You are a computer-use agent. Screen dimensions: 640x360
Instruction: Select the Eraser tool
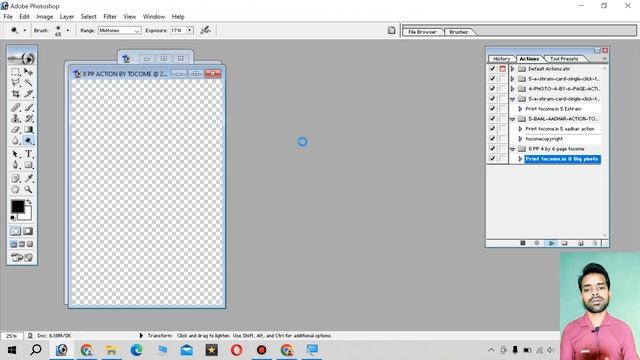point(16,129)
